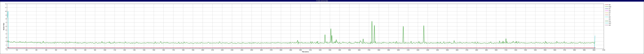The height and width of the screenshot is (54, 644).
Task: Click the orange sdf legend line swatch
Action: click(607, 13)
